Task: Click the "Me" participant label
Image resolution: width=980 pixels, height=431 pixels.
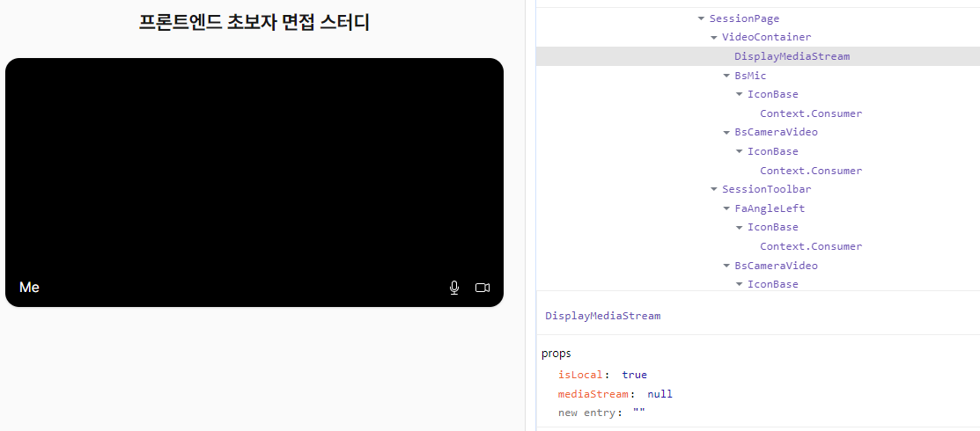Action: (29, 288)
